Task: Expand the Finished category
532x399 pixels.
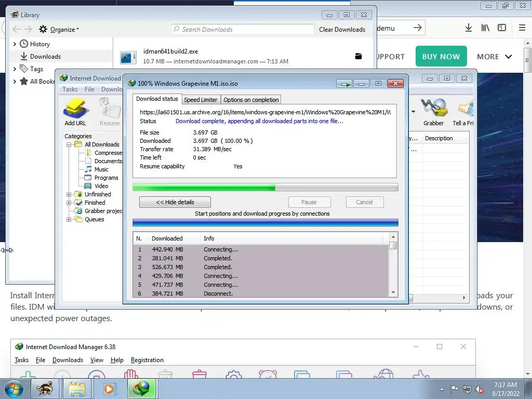Action: [69, 203]
